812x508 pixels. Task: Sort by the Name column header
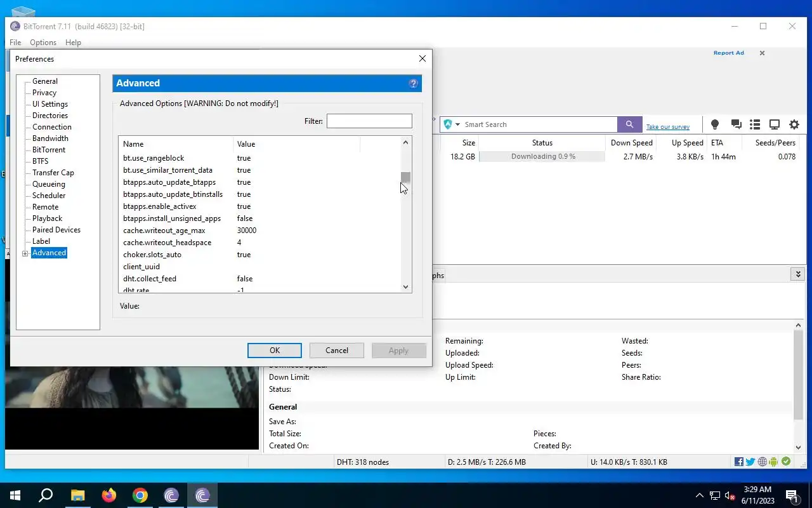[x=176, y=144]
